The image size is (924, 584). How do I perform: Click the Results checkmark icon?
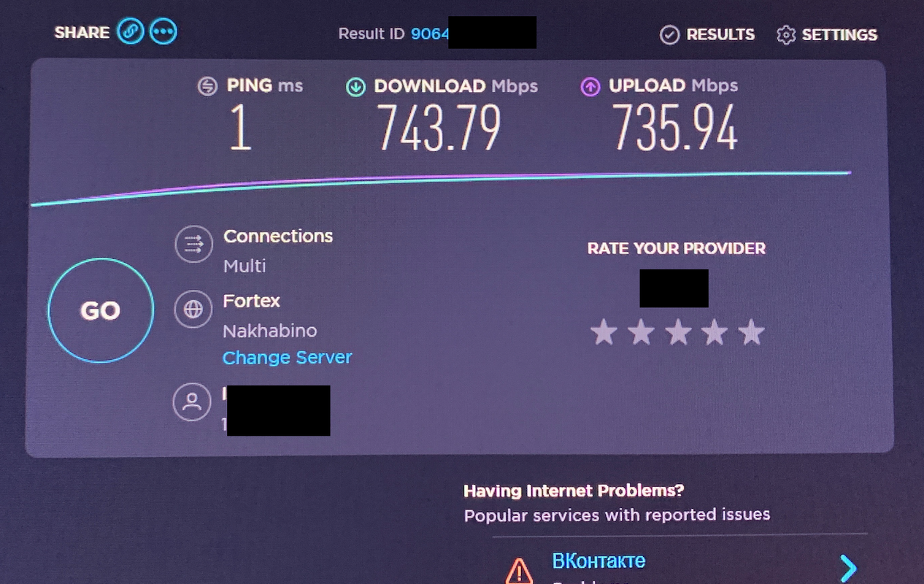coord(669,35)
